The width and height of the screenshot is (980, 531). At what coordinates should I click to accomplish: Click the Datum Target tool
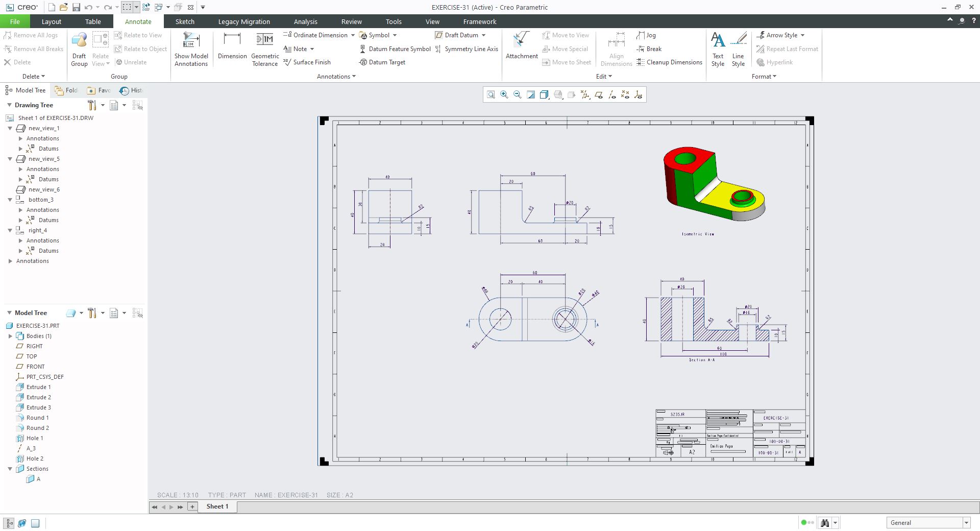tap(382, 62)
